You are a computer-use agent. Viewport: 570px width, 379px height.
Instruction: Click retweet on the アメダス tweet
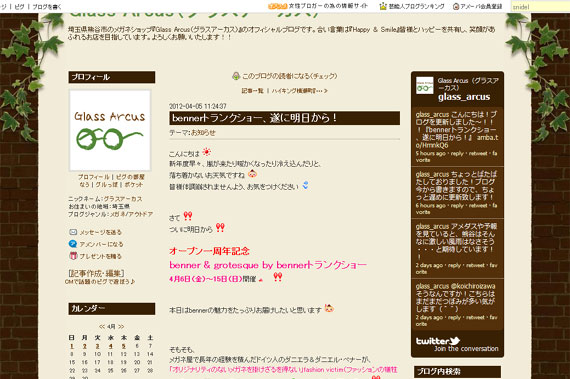[475, 265]
